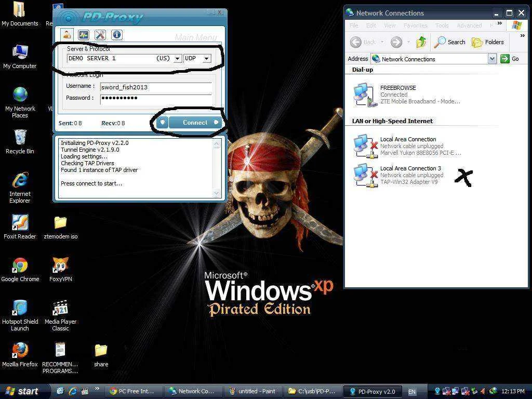Click the Forward arrow in Network Connections

coord(396,42)
